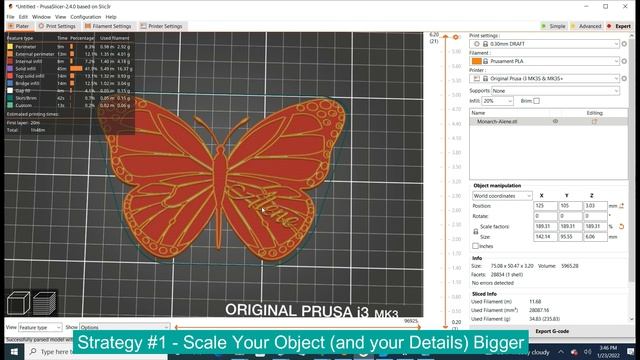This screenshot has width=640, height=360.
Task: Toggle Bridge infill feature in legend
Action: 26,83
